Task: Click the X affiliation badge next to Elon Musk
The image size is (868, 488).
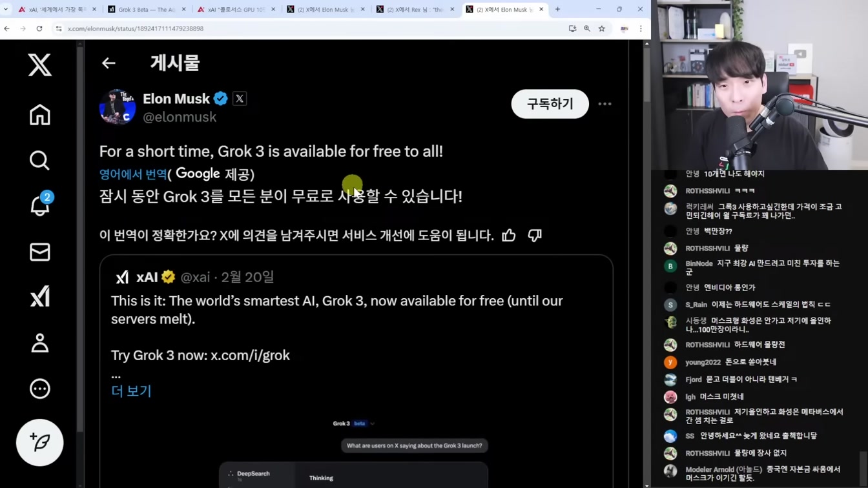Action: (x=240, y=99)
